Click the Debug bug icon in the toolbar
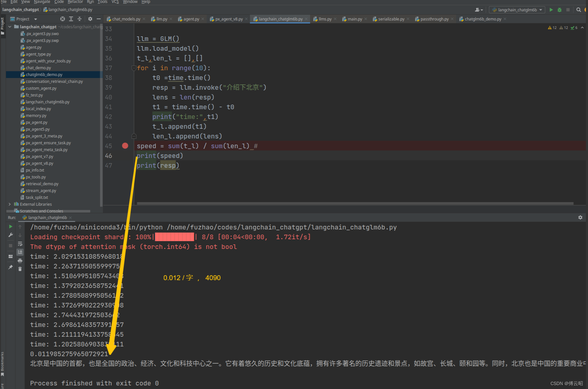Image resolution: width=588 pixels, height=389 pixels. 559,10
